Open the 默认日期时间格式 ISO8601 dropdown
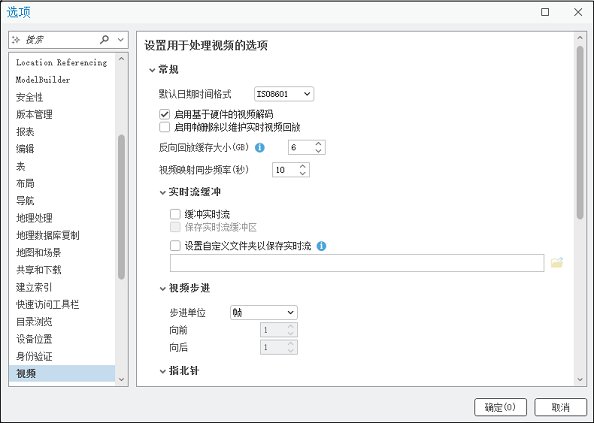 click(284, 94)
